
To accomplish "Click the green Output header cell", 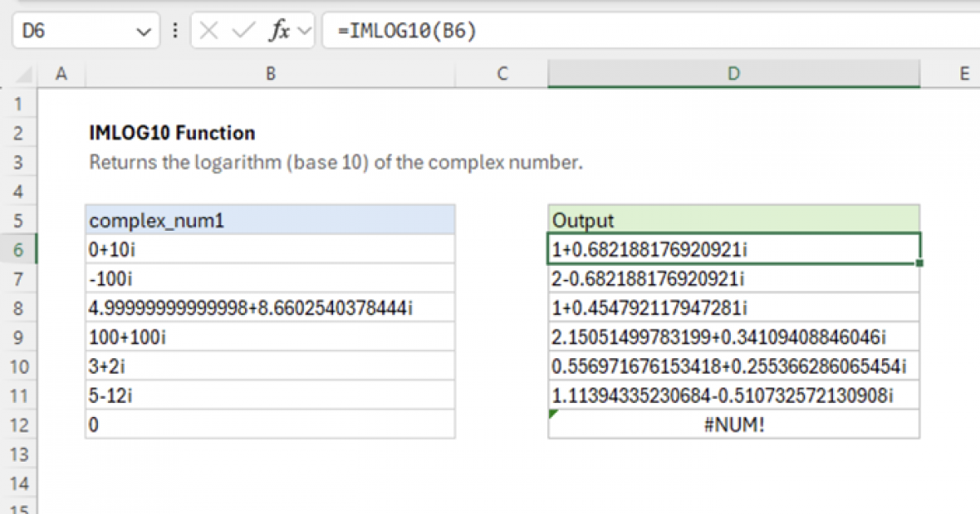I will [733, 220].
